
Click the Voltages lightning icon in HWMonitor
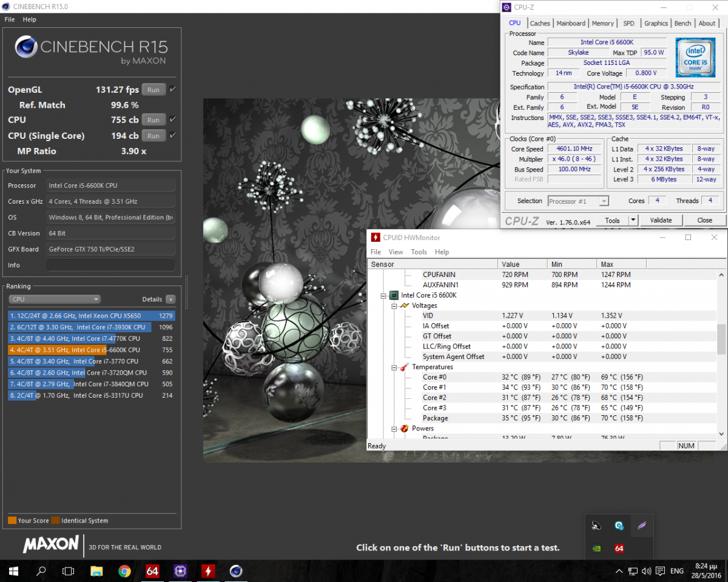[404, 306]
